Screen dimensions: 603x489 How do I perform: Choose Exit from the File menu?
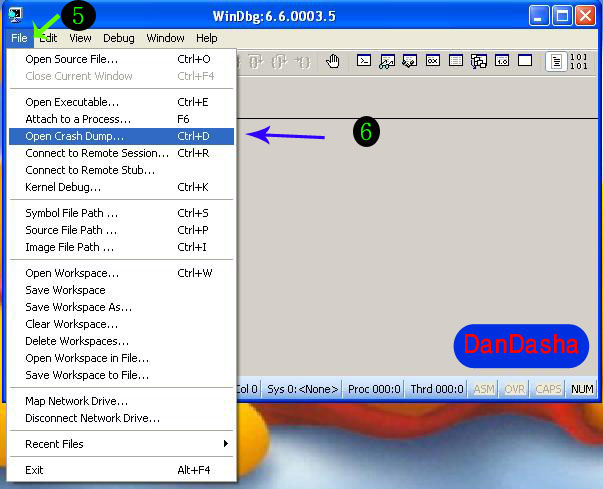click(121, 470)
